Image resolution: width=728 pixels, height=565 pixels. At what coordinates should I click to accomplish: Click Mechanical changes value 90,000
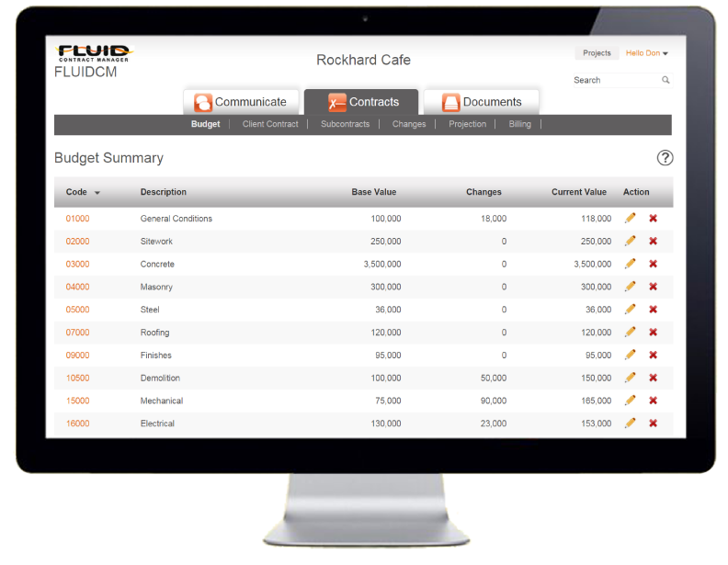(x=494, y=401)
